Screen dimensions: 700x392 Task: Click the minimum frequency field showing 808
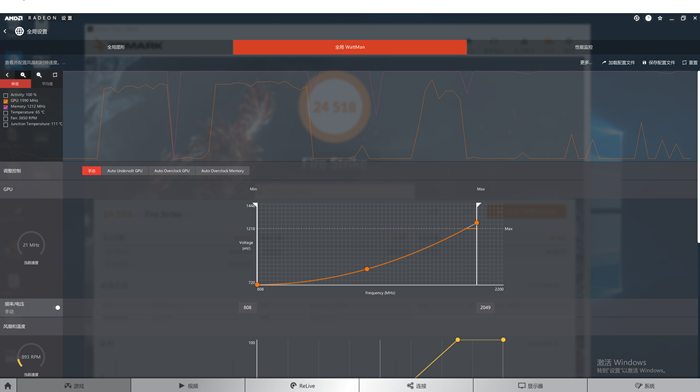(247, 308)
